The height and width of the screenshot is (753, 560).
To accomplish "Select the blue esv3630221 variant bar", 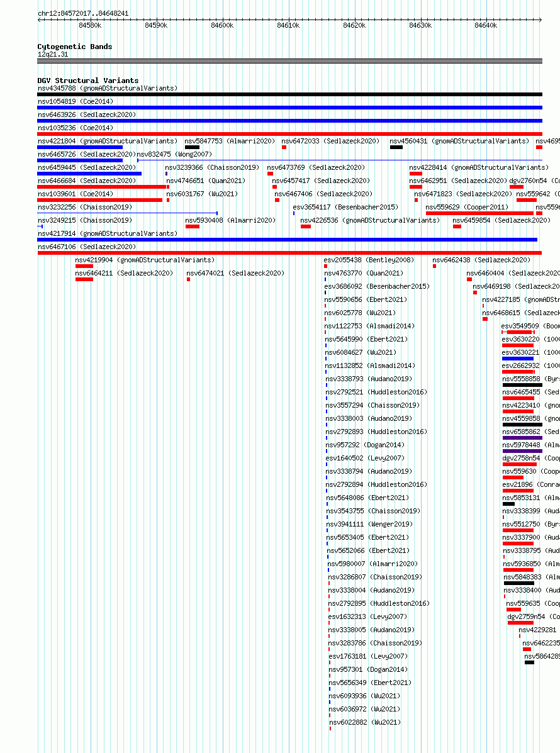I will 518,359.
